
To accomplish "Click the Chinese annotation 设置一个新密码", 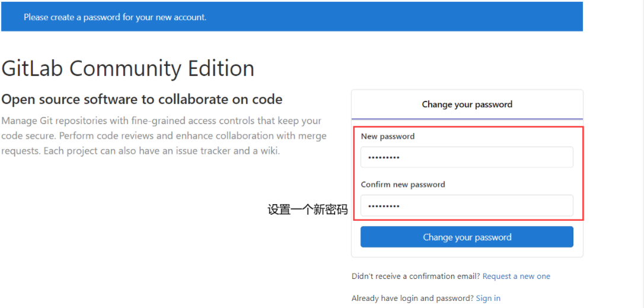I will click(307, 209).
